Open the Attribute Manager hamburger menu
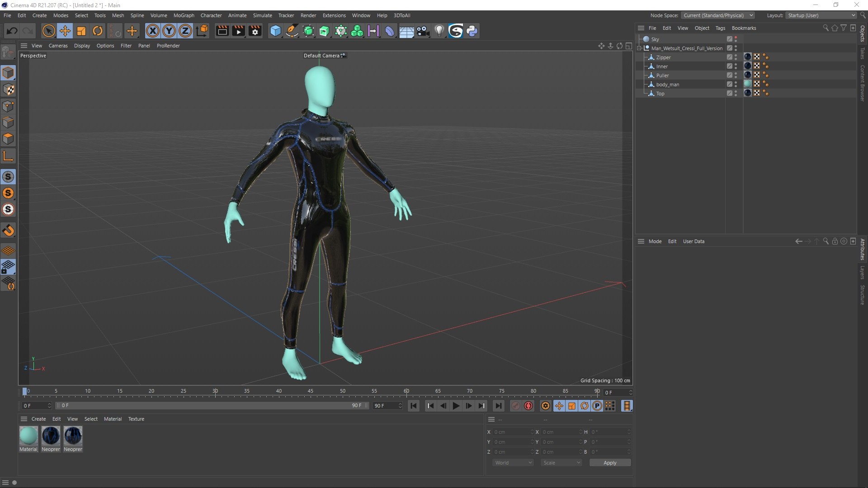This screenshot has width=868, height=488. pyautogui.click(x=641, y=241)
